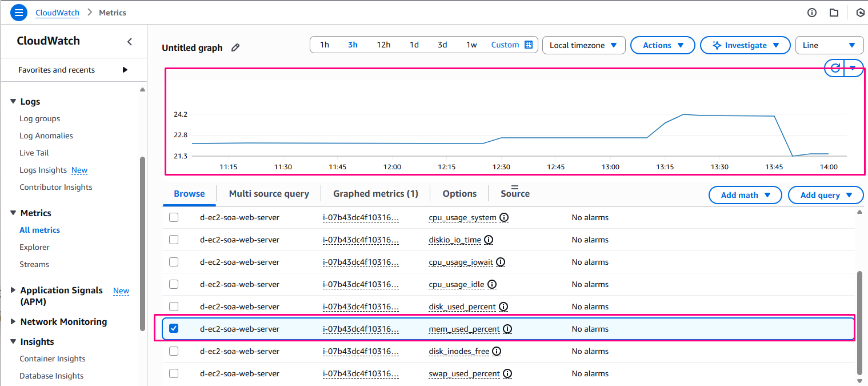The height and width of the screenshot is (386, 868).
Task: Open the info panel icon in header
Action: click(x=811, y=13)
